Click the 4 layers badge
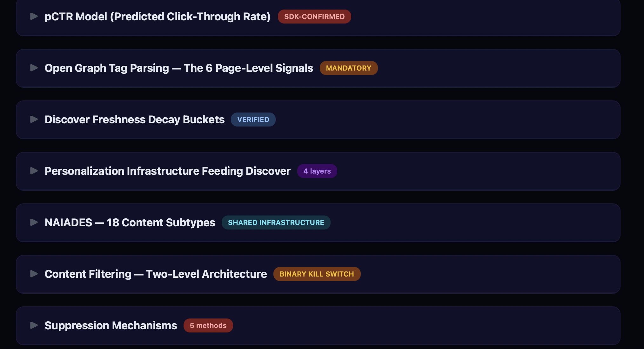 point(317,171)
